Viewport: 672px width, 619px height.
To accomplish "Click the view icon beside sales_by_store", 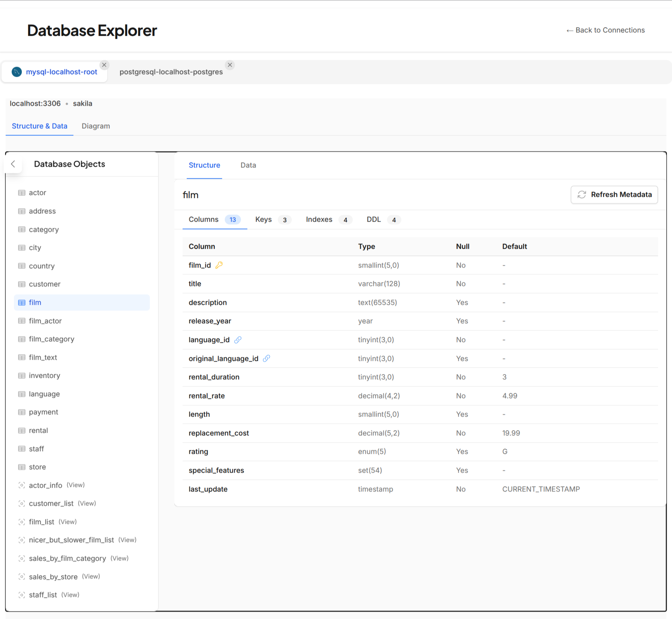I will [x=21, y=576].
